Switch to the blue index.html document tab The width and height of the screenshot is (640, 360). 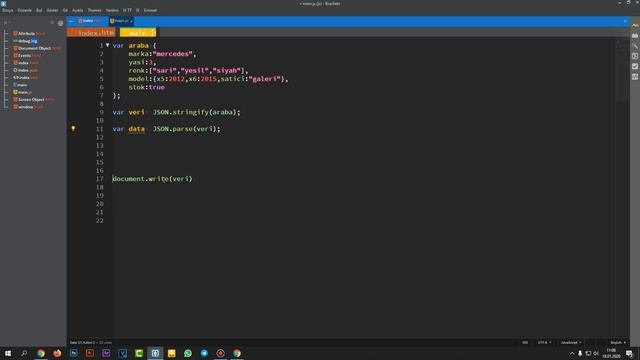tap(91, 21)
